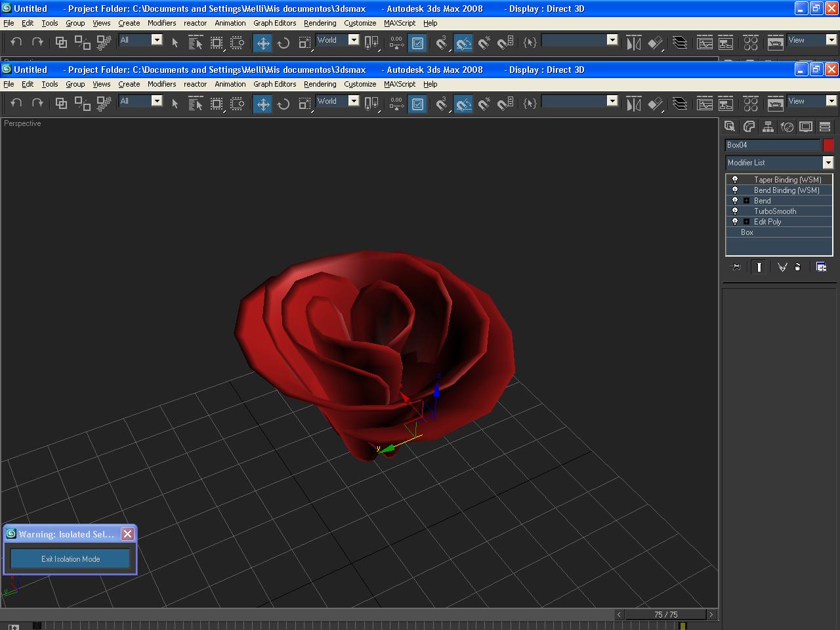The height and width of the screenshot is (630, 840).
Task: Toggle the Bend Binding (WSM) lightbulb
Action: 735,190
